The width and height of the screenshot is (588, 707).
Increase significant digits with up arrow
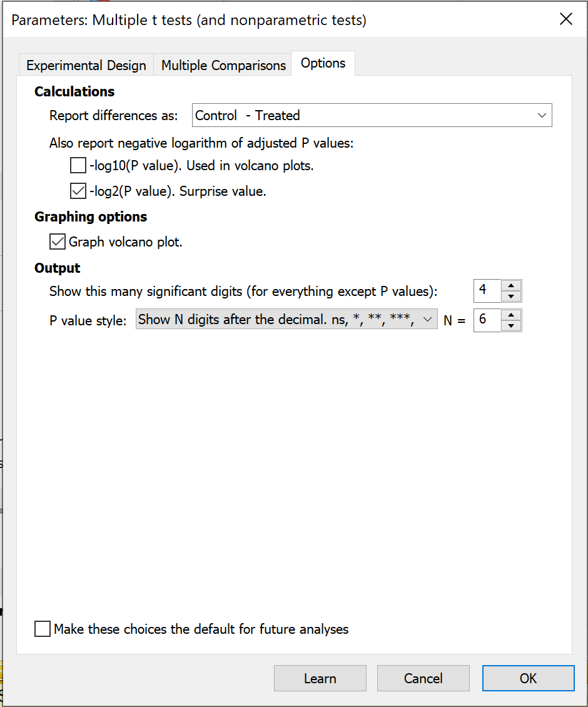[x=511, y=285]
